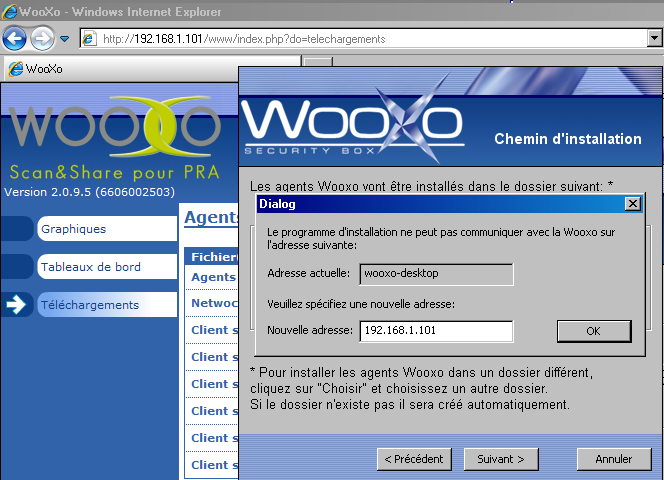This screenshot has width=664, height=480.
Task: Click the Précédent button in installer
Action: tap(414, 459)
